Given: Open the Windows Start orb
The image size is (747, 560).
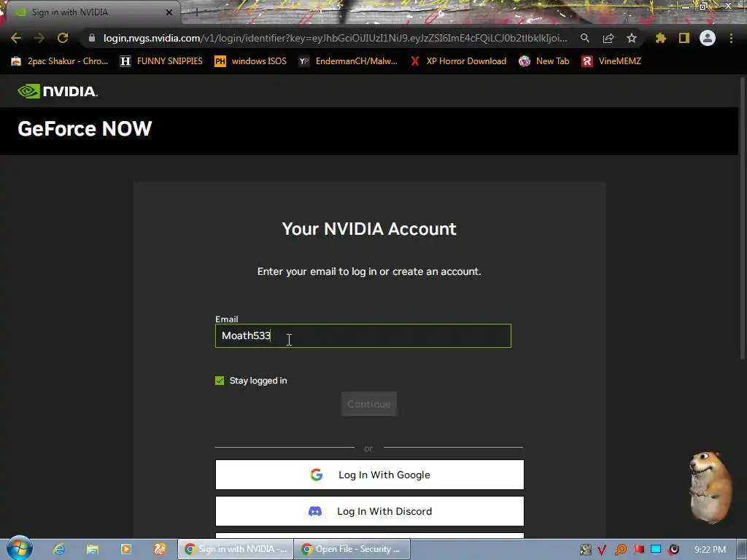Looking at the screenshot, I should [x=19, y=548].
